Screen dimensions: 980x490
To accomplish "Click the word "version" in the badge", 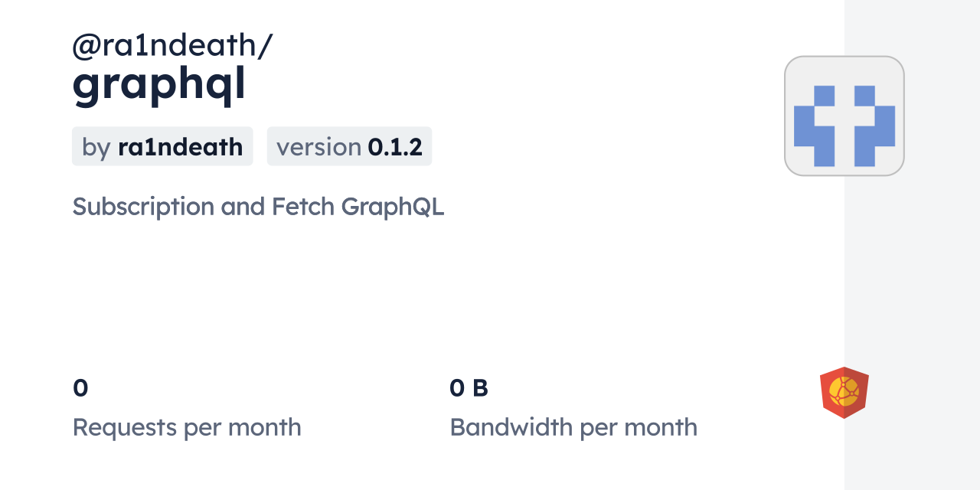I will [318, 146].
